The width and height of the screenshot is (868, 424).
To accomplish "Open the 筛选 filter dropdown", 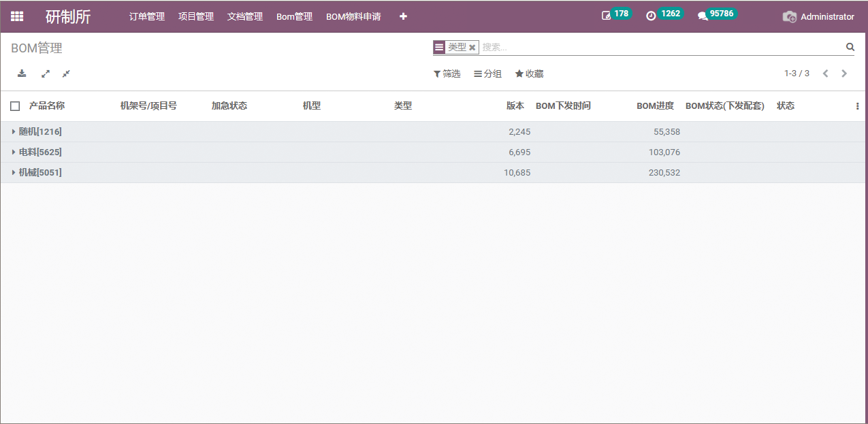I will (x=447, y=74).
